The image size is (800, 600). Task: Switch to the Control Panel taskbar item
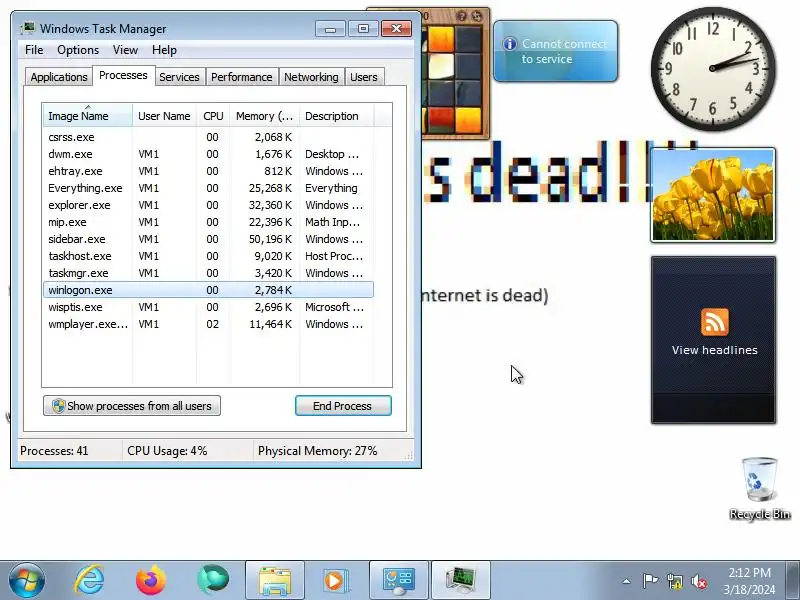coord(398,581)
